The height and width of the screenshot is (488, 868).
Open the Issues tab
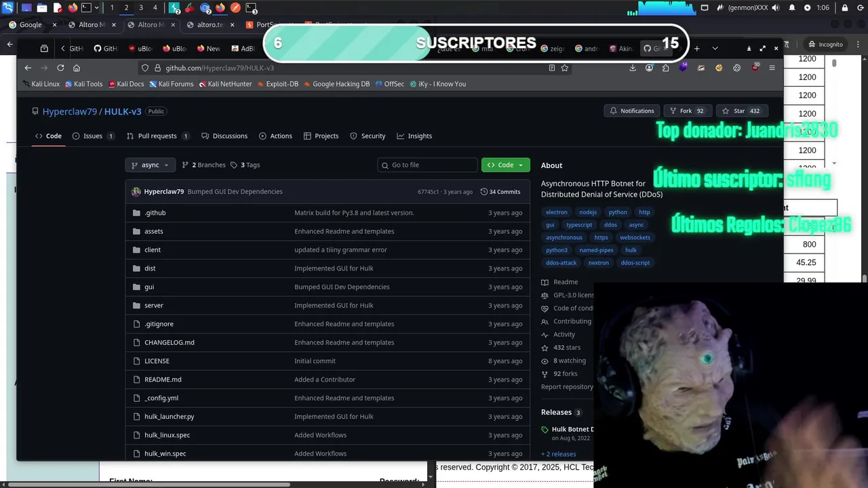[93, 136]
